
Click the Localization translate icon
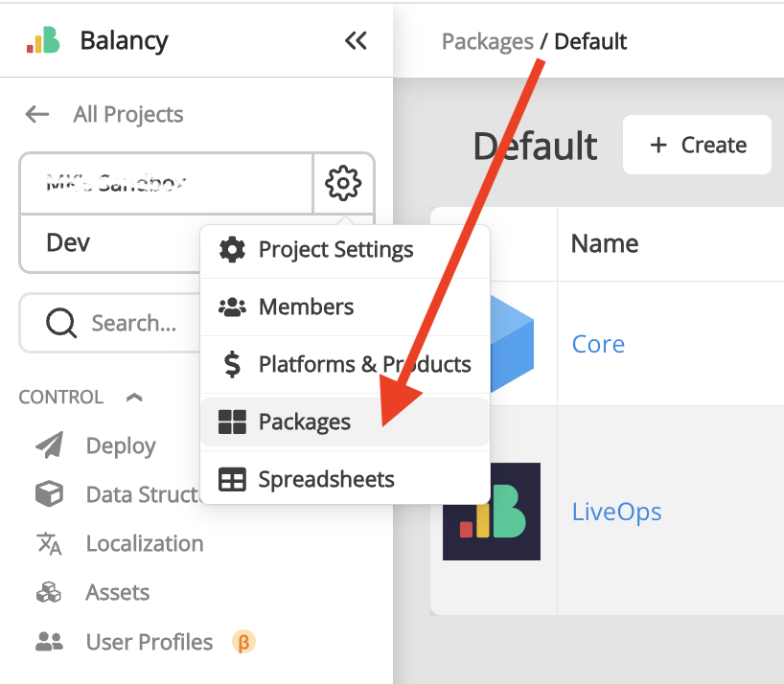[x=49, y=543]
